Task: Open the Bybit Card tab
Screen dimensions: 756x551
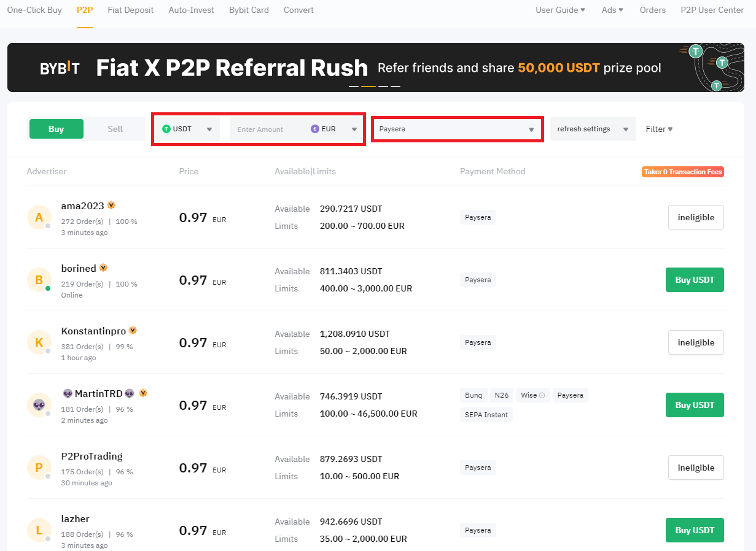Action: pyautogui.click(x=249, y=10)
